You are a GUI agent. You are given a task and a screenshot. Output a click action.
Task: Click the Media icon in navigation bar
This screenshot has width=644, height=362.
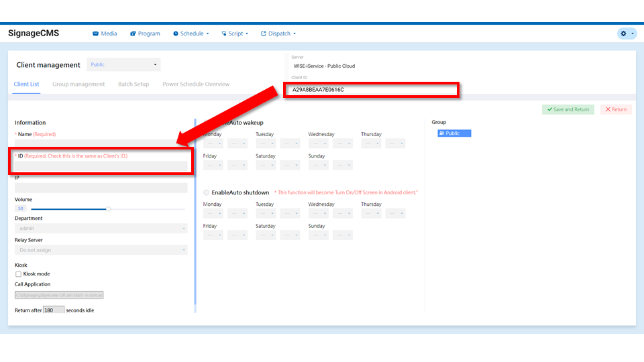click(x=96, y=34)
